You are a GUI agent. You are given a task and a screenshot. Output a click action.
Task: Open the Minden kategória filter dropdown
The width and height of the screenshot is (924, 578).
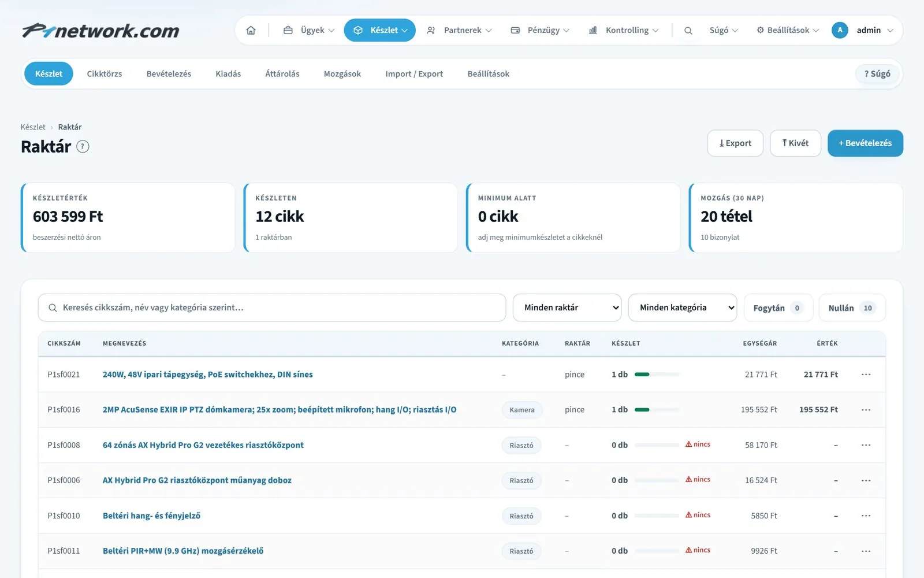[x=683, y=307]
